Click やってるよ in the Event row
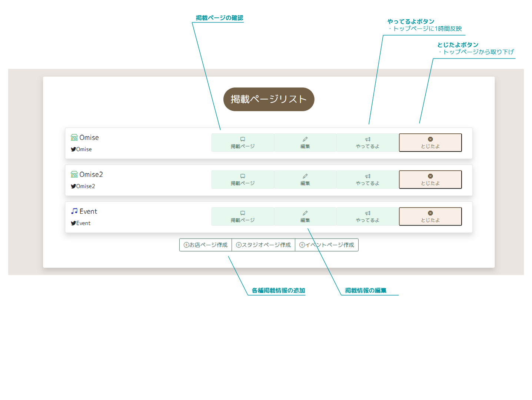This screenshot has width=532, height=400. (368, 216)
